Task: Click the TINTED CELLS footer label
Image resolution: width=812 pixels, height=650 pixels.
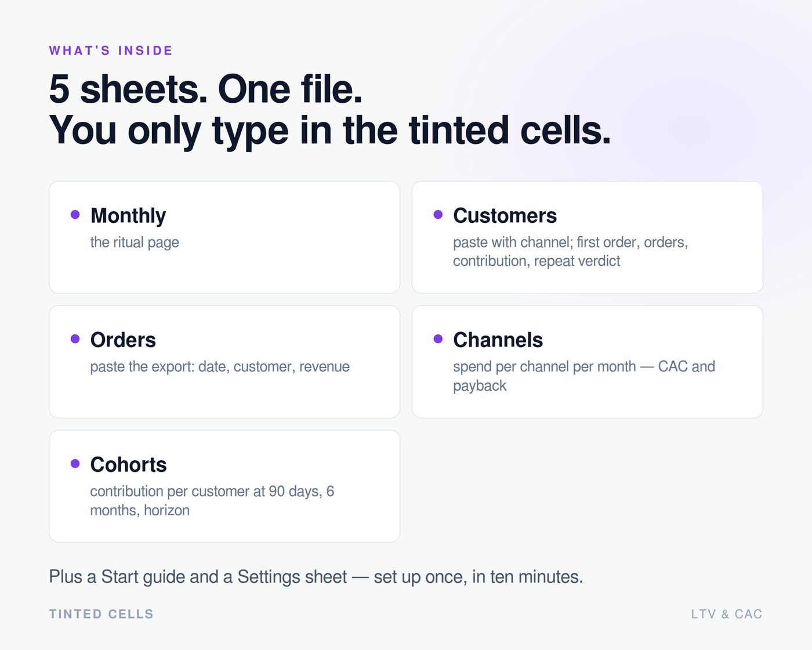Action: [101, 614]
